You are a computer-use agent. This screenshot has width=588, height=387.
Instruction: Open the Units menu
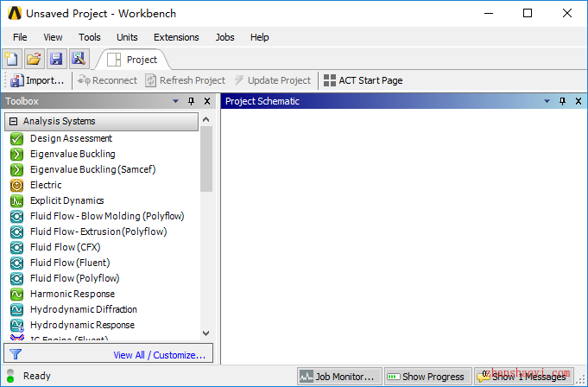click(127, 37)
